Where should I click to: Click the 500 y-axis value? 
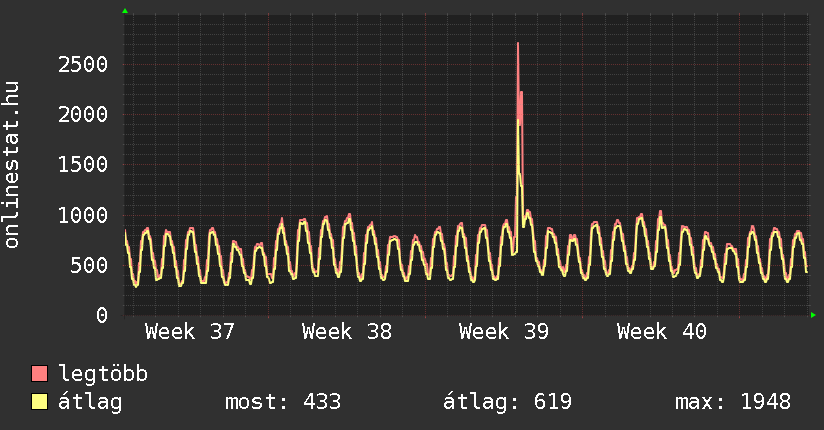coord(89,265)
